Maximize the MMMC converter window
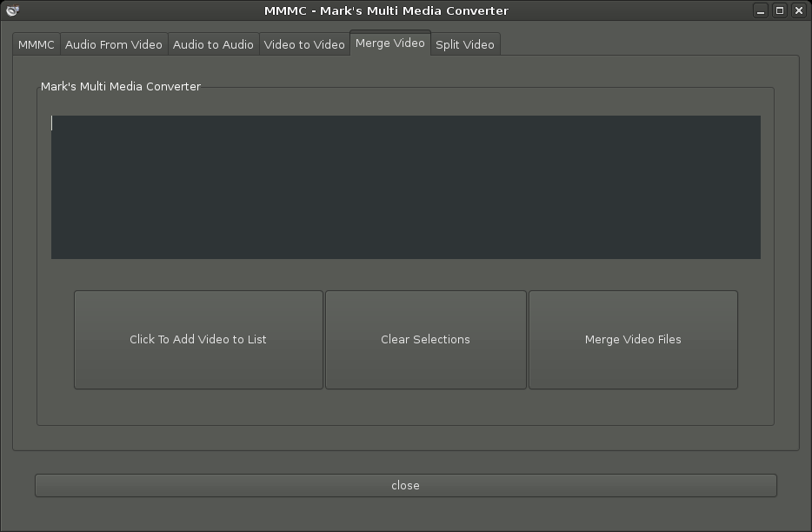This screenshot has width=812, height=532. pyautogui.click(x=779, y=10)
